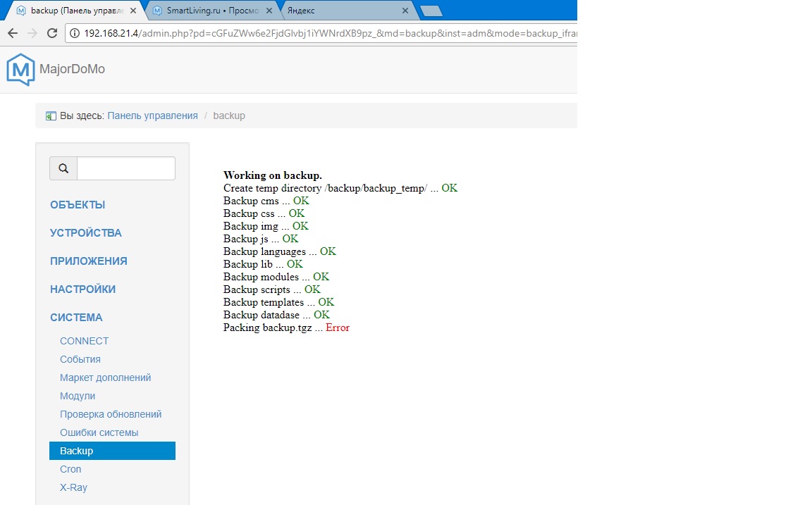
Task: Go forward with the browser forward arrow
Action: tap(32, 33)
